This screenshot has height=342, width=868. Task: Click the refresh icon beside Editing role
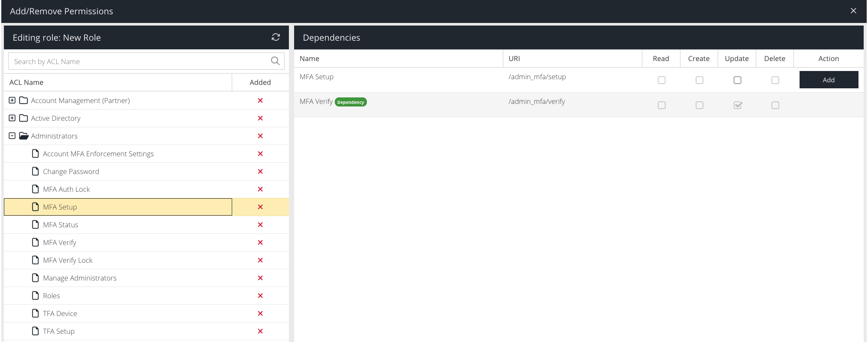point(275,37)
